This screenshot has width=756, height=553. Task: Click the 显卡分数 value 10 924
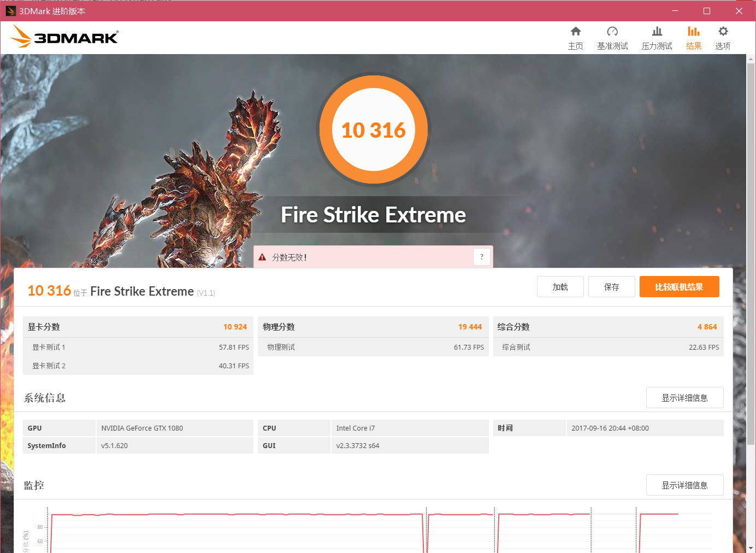click(x=235, y=327)
